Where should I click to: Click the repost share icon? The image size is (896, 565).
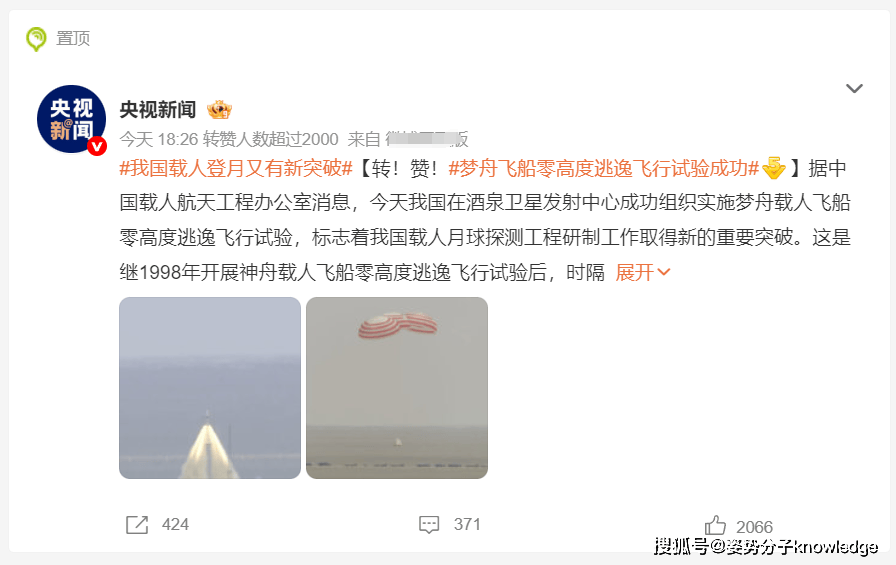[137, 524]
